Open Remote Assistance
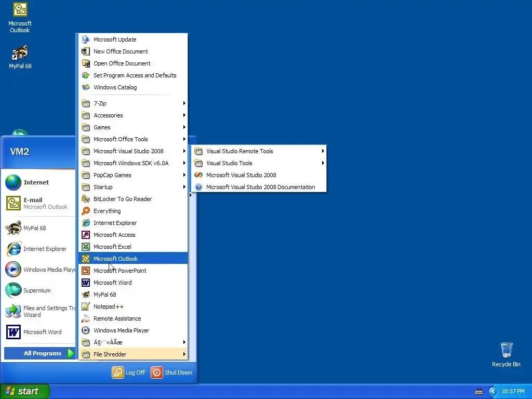Image resolution: width=532 pixels, height=399 pixels. (x=133, y=318)
